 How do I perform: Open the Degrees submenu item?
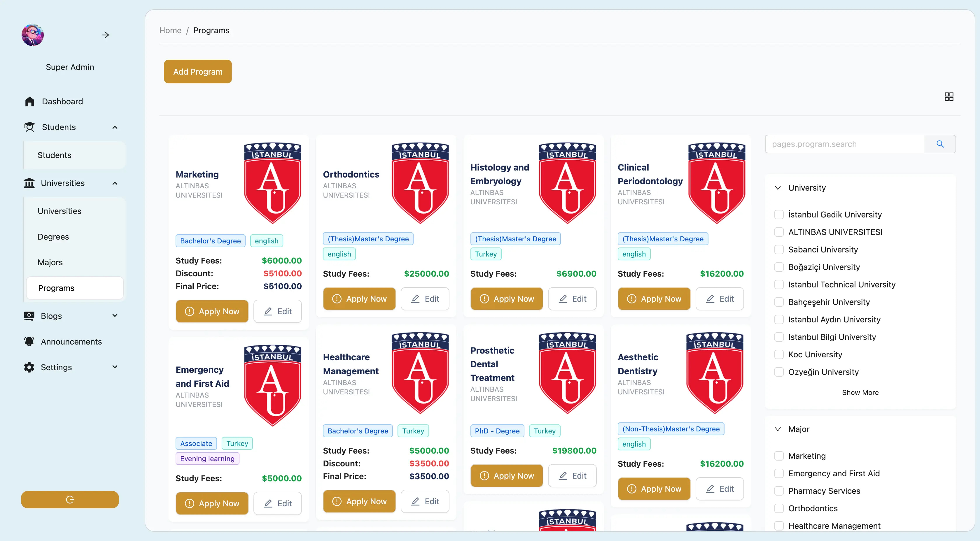click(x=53, y=236)
